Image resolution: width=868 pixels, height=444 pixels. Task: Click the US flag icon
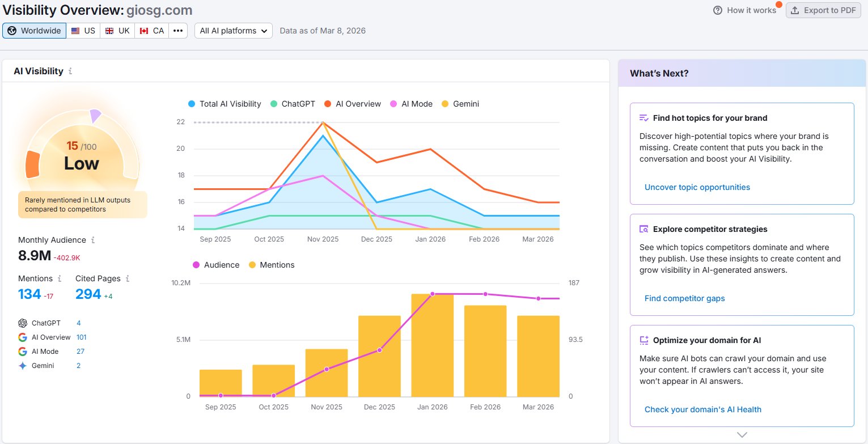[75, 31]
